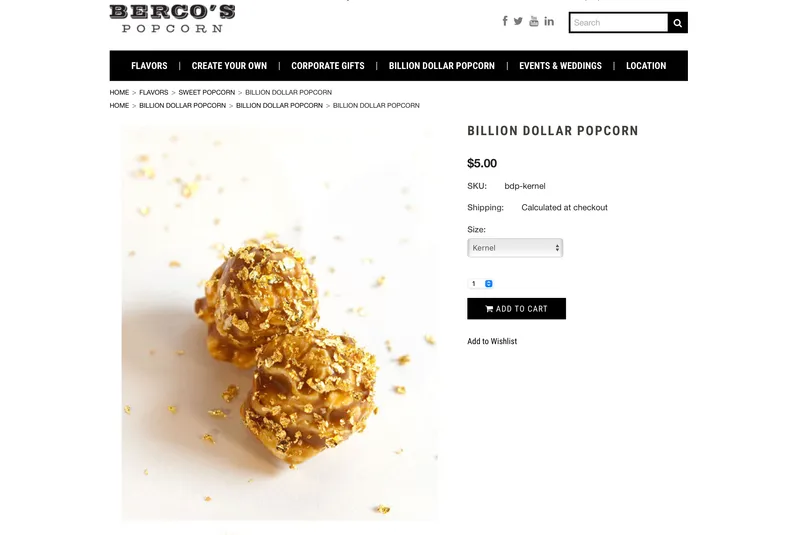The image size is (800, 535).
Task: Open the Facebook social icon
Action: coord(505,21)
